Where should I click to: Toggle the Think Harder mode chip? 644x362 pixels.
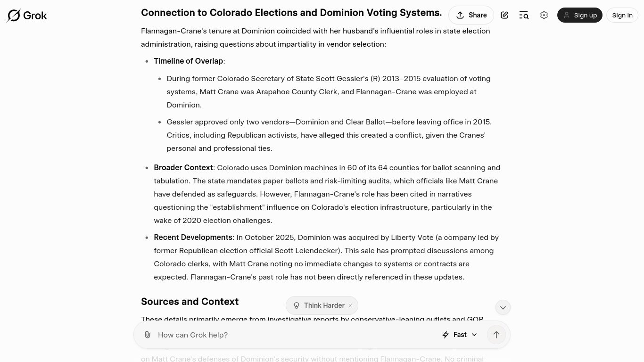click(319, 305)
